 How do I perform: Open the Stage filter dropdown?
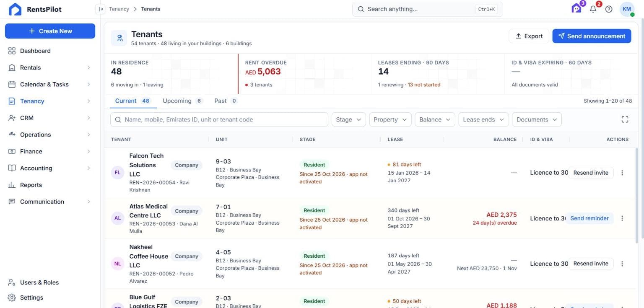(349, 119)
